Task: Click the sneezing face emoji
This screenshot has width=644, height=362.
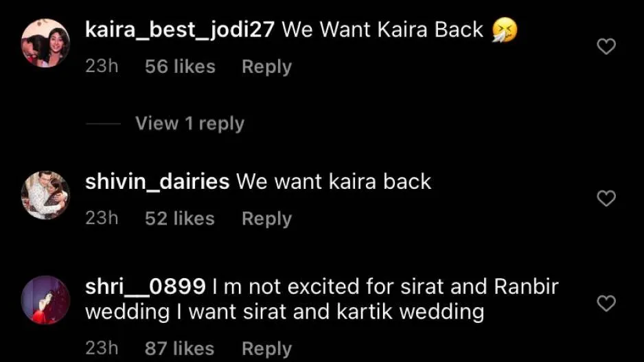Action: pyautogui.click(x=505, y=30)
